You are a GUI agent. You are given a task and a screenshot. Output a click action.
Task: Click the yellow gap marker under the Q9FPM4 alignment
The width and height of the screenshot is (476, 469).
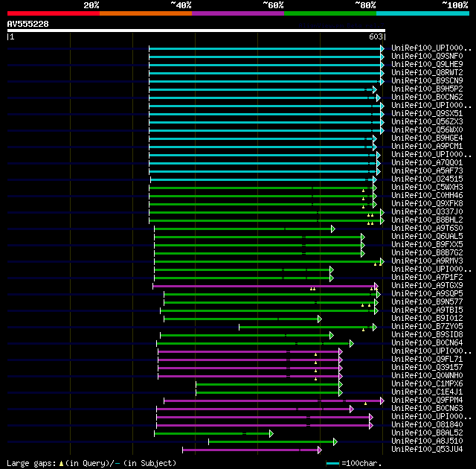pos(365,403)
